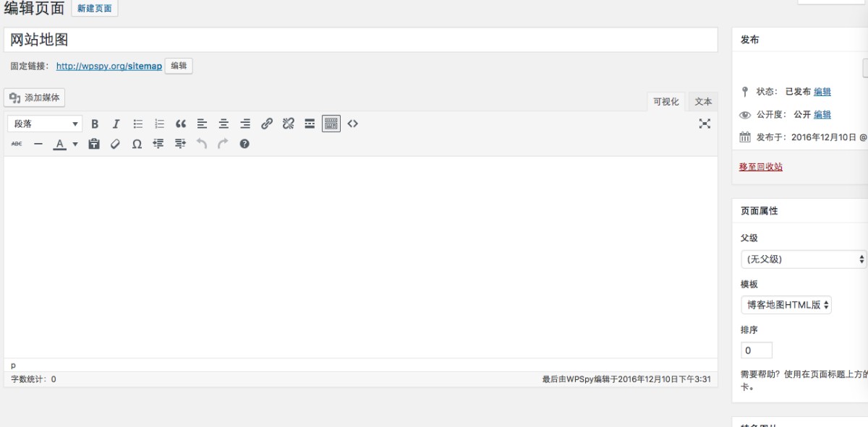Create a bulleted list
868x427 pixels.
[x=137, y=124]
